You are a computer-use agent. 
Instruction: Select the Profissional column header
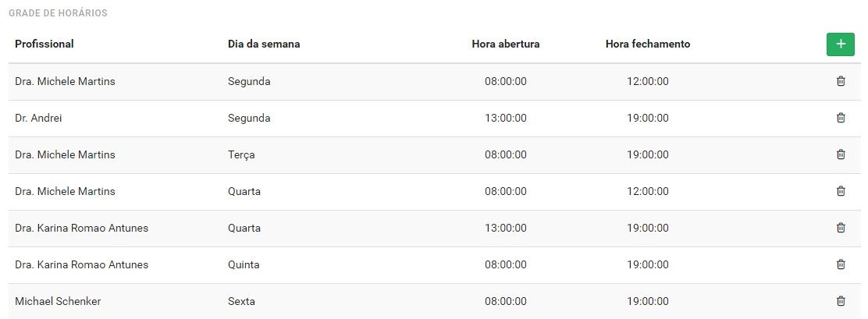(x=44, y=44)
